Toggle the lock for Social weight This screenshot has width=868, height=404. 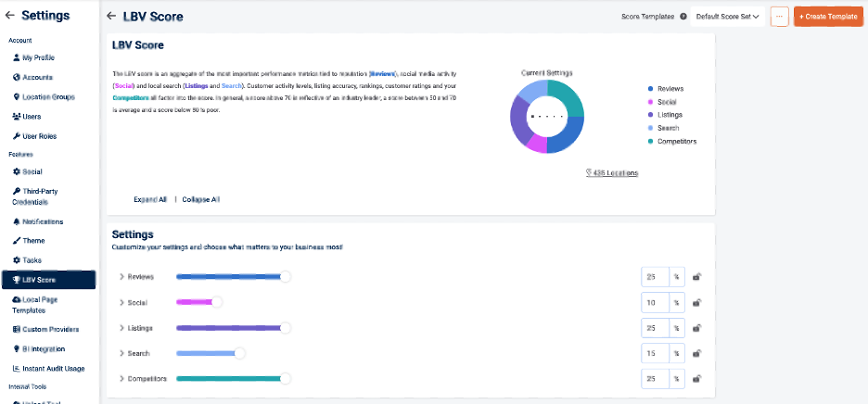coord(696,302)
